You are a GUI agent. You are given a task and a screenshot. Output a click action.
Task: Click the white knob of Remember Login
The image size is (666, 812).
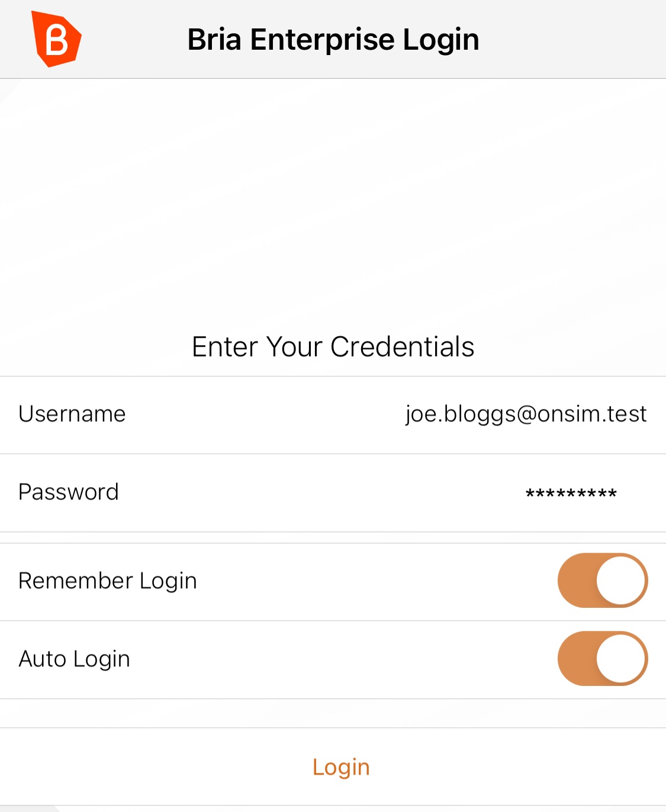click(620, 581)
